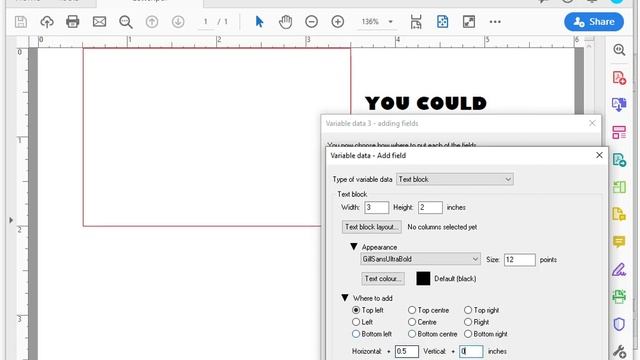Toggle scrolling page mode icon
Image resolution: width=640 pixels, height=360 pixels.
[x=416, y=22]
